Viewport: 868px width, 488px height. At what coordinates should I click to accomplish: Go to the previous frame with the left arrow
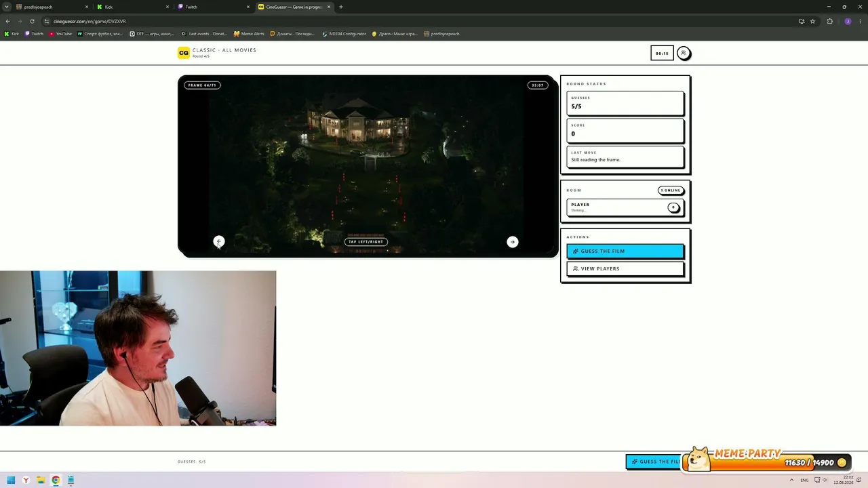pyautogui.click(x=218, y=241)
